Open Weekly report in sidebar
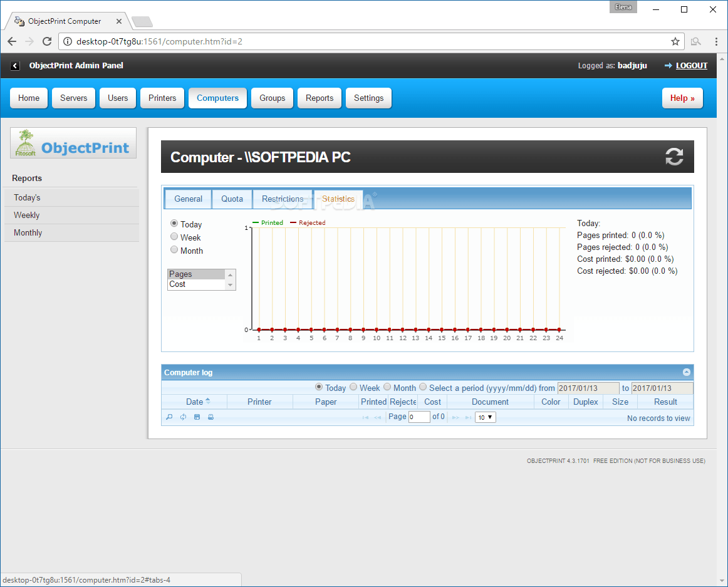 pos(71,215)
